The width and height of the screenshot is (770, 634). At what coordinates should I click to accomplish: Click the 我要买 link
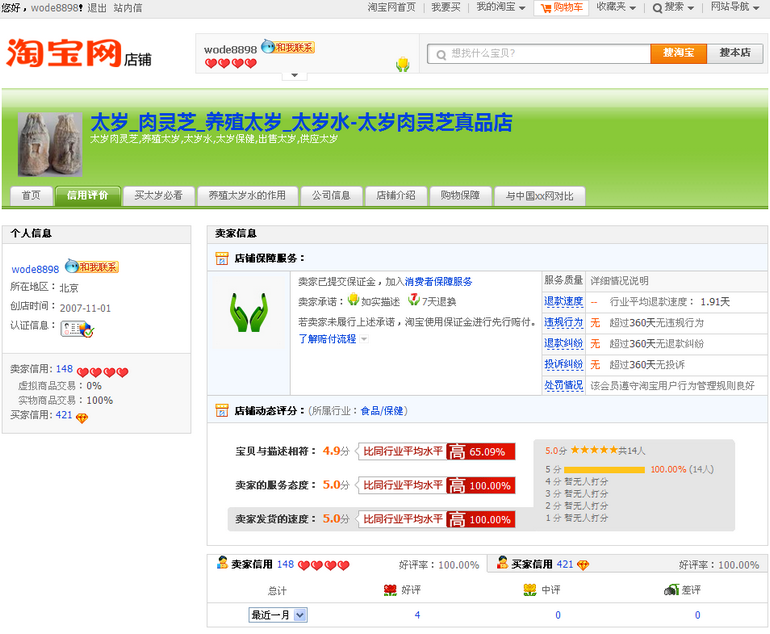446,7
